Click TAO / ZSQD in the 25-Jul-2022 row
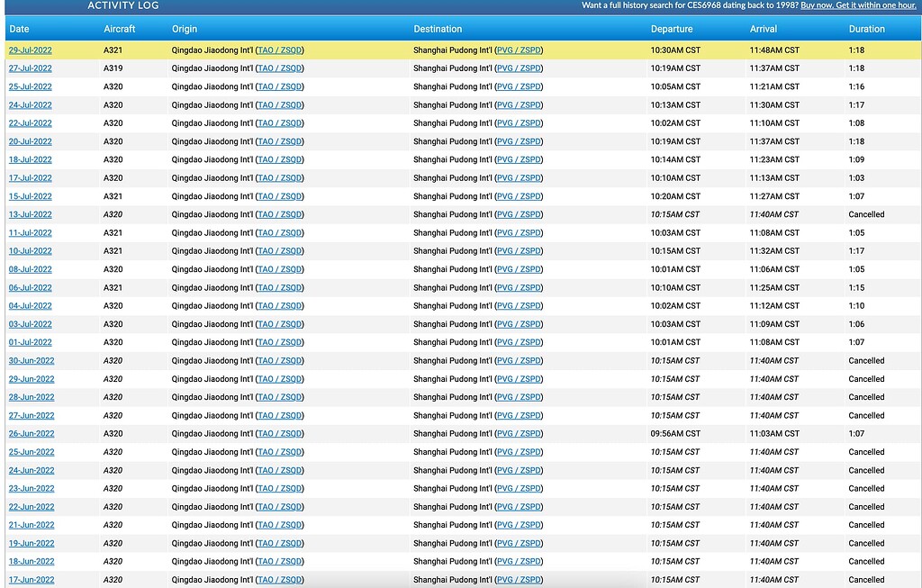This screenshot has width=922, height=588. click(279, 87)
